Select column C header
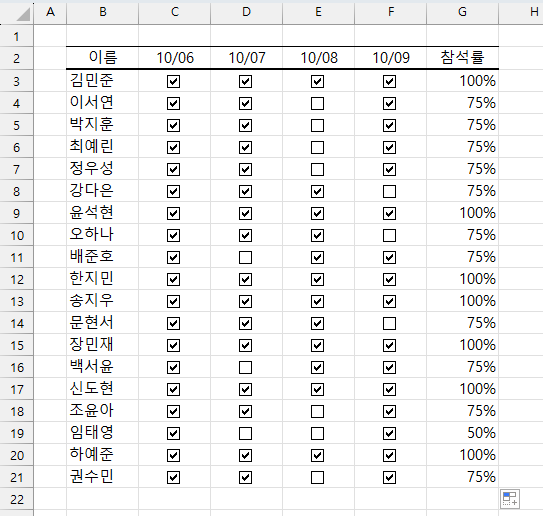543x516 pixels. [x=175, y=12]
